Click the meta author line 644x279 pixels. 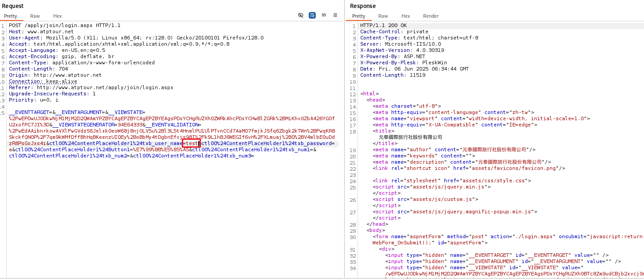point(454,149)
